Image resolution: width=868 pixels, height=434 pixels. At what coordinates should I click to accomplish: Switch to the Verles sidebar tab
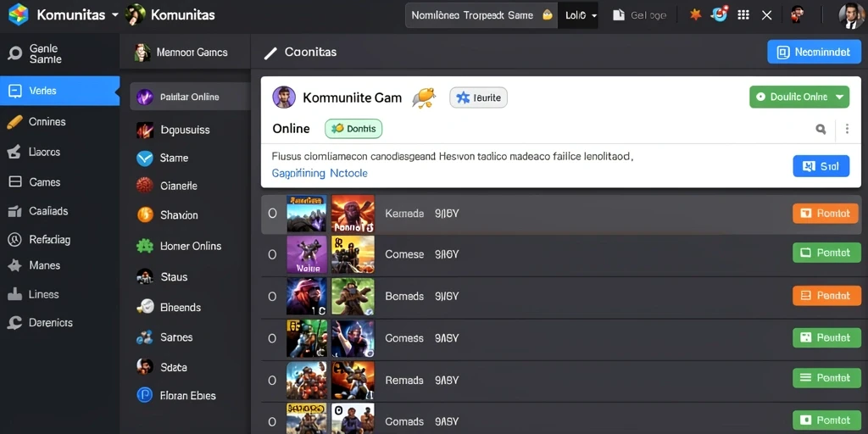pos(60,91)
